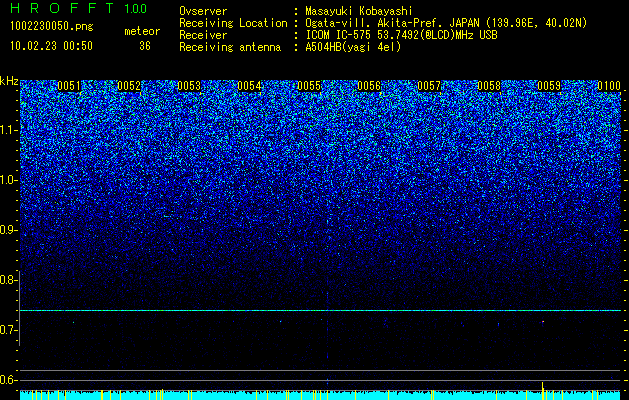
Task: Click the 0.7 kHz axis label
Action: (8, 330)
